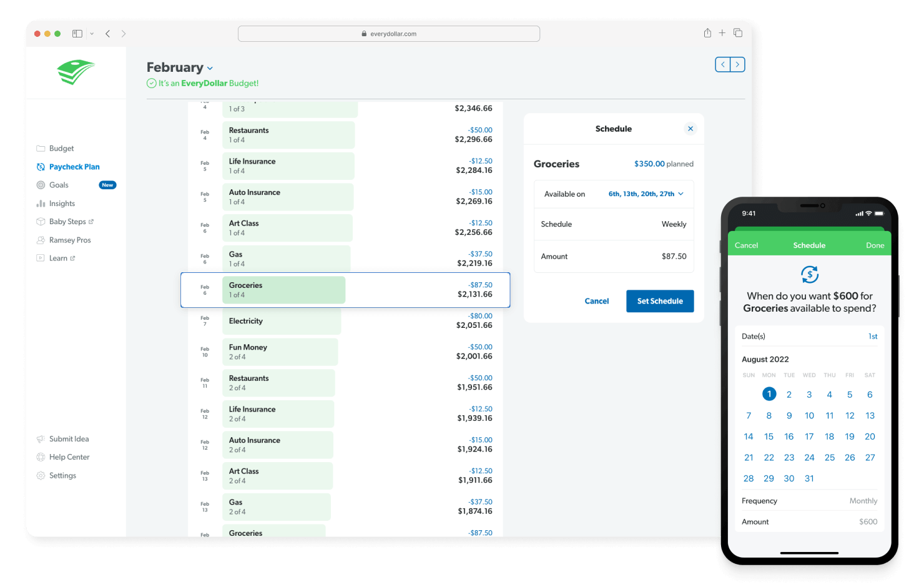This screenshot has width=924, height=587.
Task: Cancel the Groceries schedule panel
Action: (x=597, y=301)
